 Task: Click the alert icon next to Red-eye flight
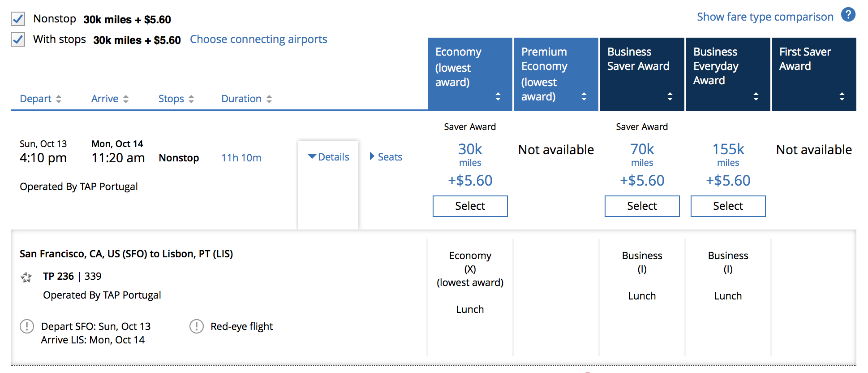[197, 326]
